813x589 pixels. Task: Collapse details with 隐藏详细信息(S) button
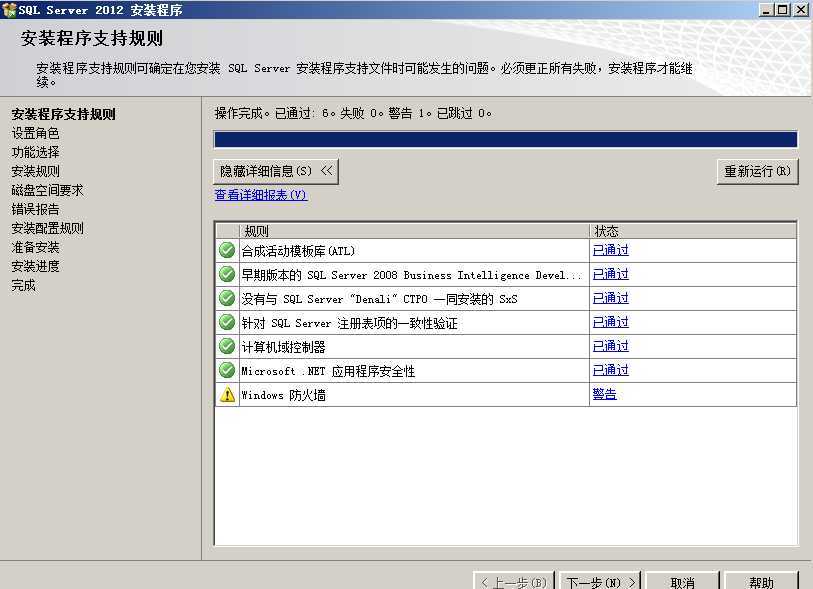(x=276, y=171)
